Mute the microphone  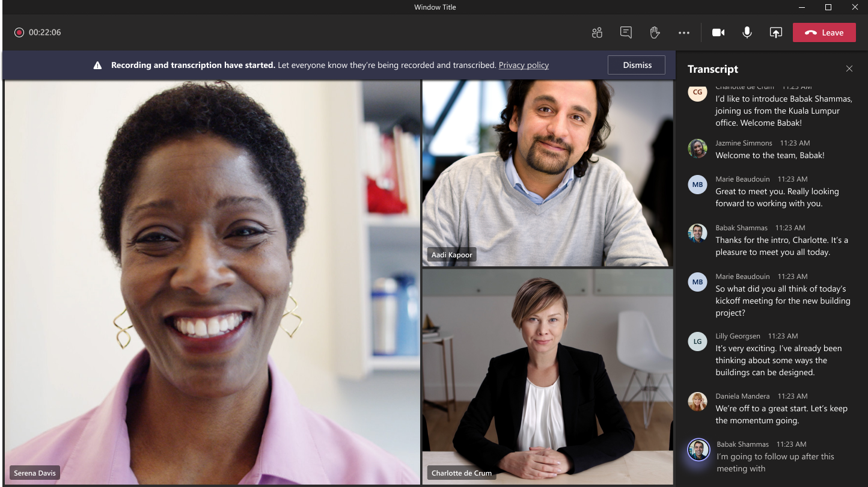[747, 32]
